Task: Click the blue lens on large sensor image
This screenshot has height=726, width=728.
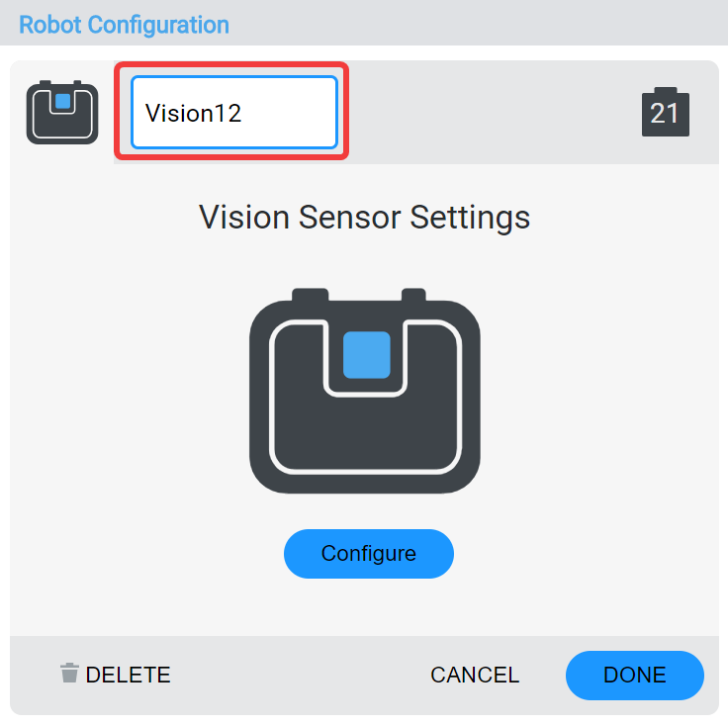Action: tap(366, 354)
